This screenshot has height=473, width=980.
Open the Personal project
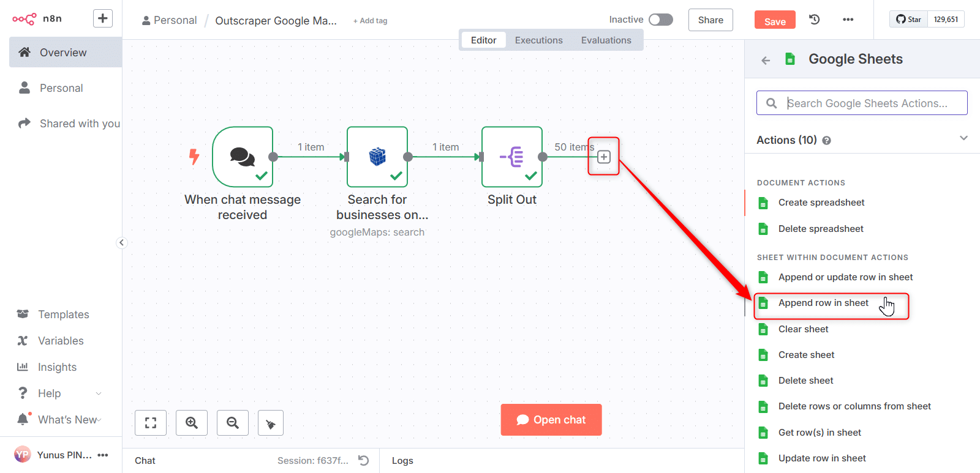[61, 88]
